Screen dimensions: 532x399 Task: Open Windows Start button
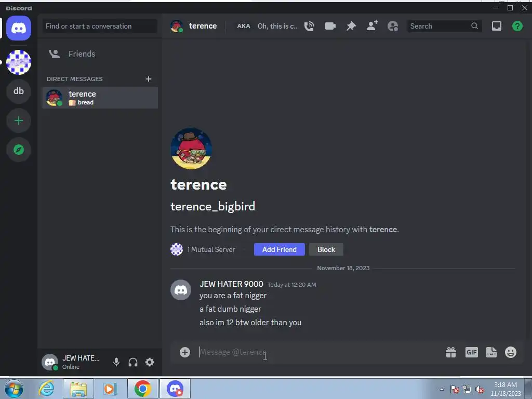(x=14, y=389)
